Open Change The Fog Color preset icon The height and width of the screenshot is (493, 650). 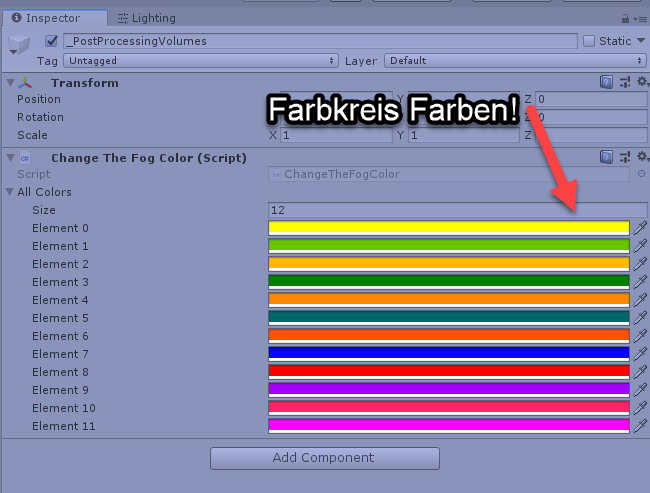[625, 157]
